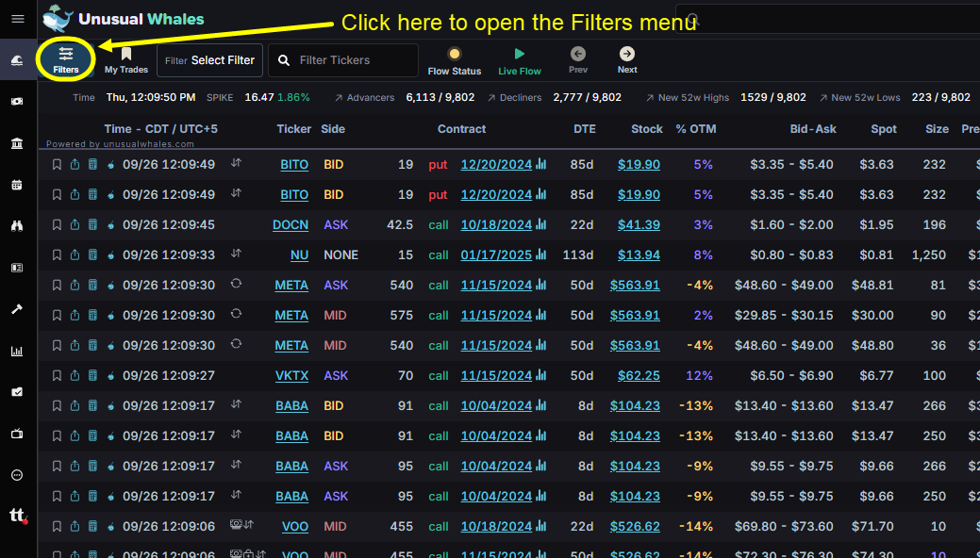
Task: Sort by Spot column header
Action: [884, 129]
